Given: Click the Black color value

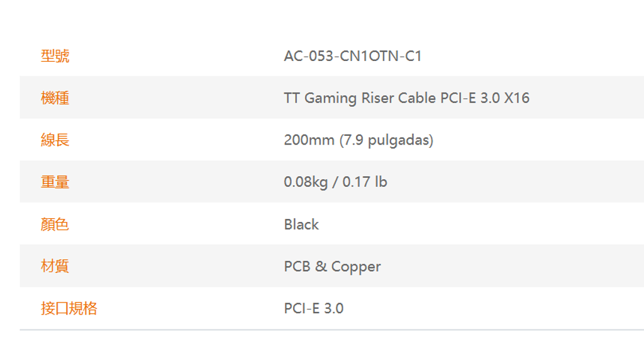Looking at the screenshot, I should (x=301, y=225).
